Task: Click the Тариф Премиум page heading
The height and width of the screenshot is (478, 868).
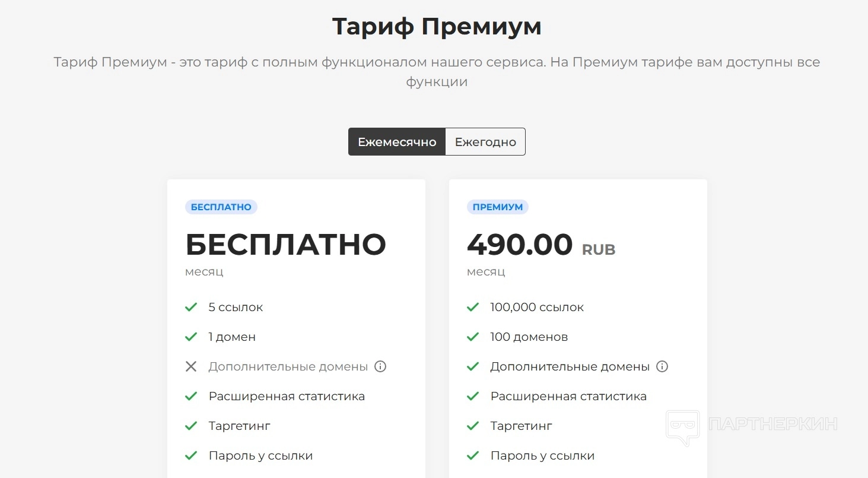Action: click(437, 27)
